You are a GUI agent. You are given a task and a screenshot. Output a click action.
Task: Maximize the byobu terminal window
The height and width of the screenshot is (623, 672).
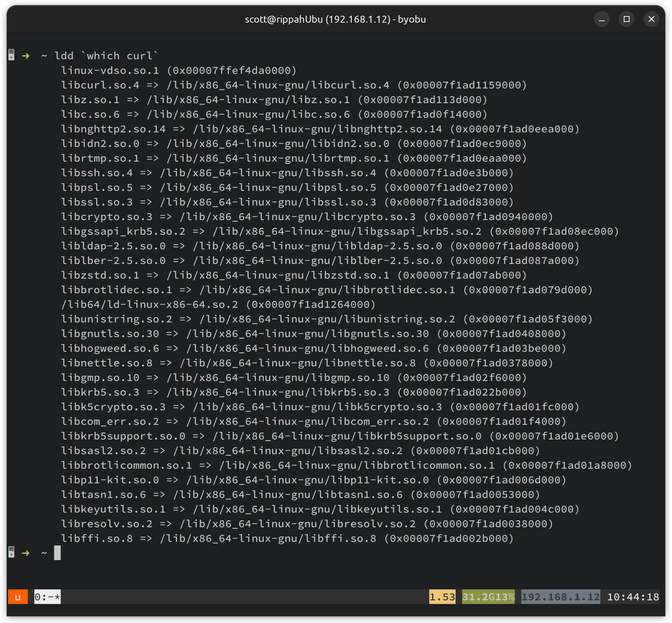click(x=626, y=19)
